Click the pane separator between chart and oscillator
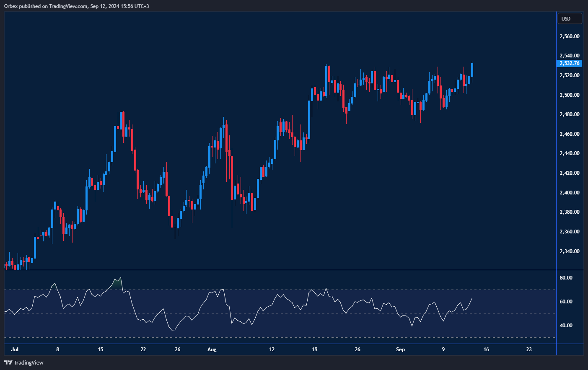Screen dimensions: 588x370 coord(280,270)
